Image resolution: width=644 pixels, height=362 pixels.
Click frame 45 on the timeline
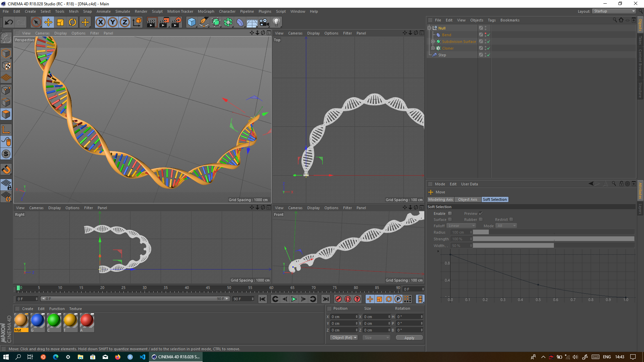point(208,288)
